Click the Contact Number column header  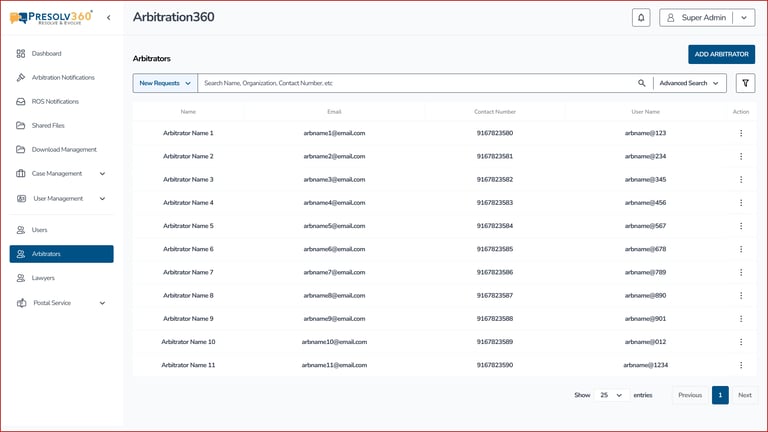click(495, 112)
